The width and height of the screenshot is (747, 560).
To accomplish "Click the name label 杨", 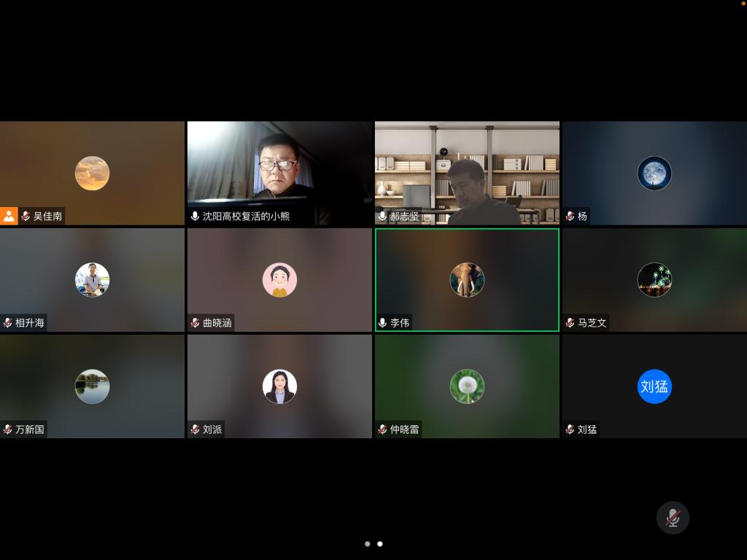I will coord(582,216).
